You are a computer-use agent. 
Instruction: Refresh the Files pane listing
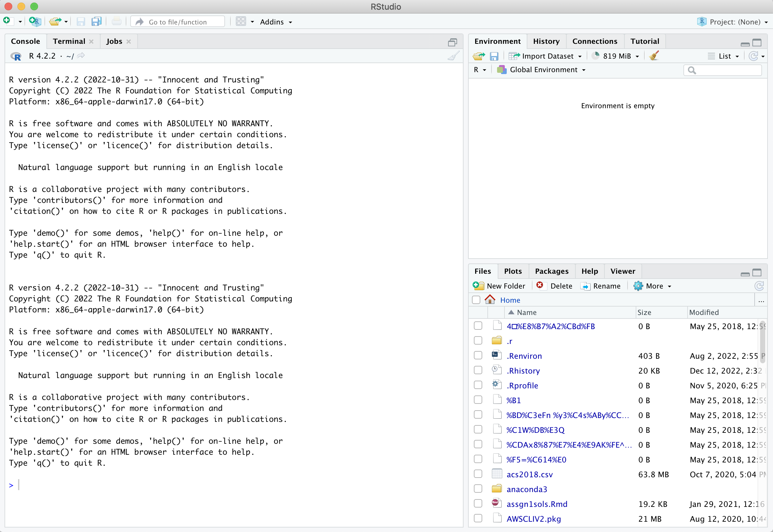(759, 286)
